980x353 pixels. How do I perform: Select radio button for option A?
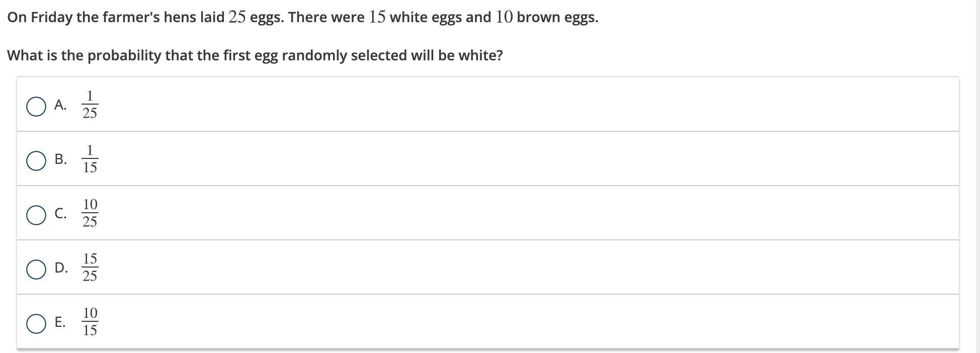(x=36, y=107)
